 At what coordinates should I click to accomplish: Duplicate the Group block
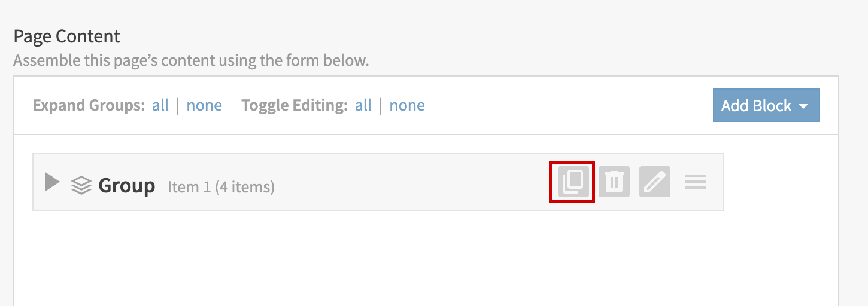click(x=572, y=181)
